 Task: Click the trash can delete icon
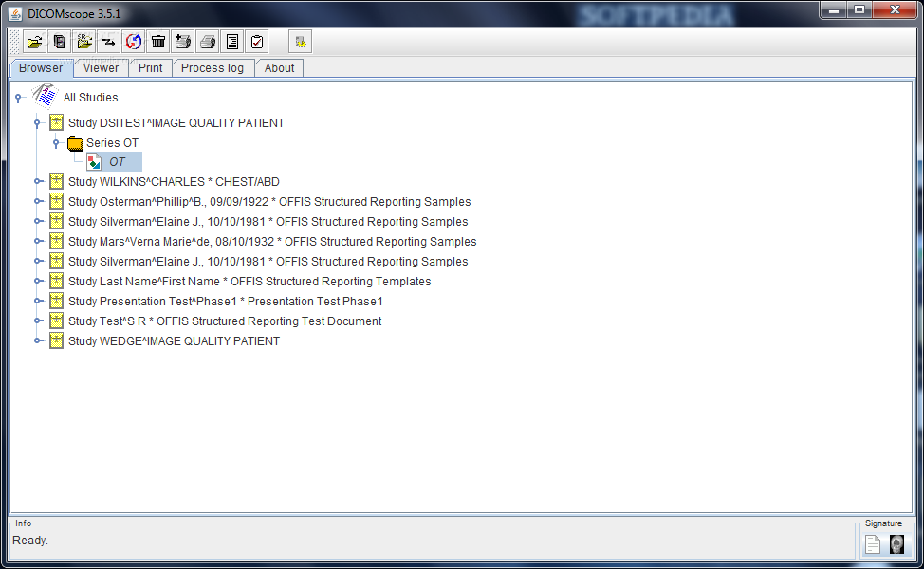(x=158, y=42)
